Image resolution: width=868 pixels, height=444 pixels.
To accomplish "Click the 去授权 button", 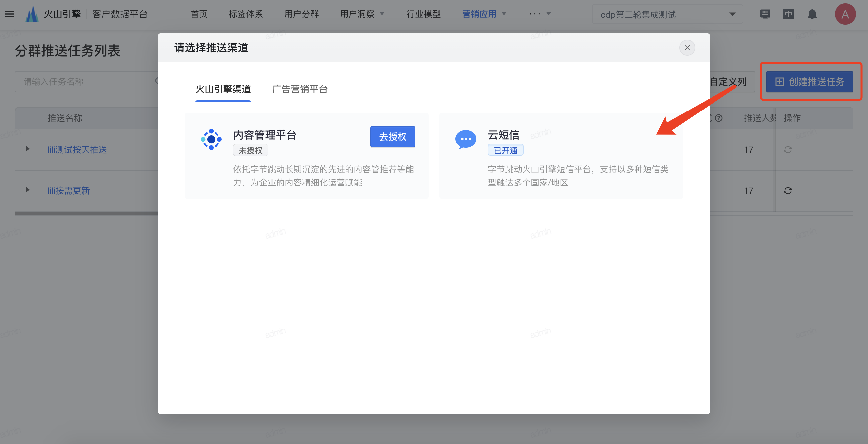I will tap(393, 136).
